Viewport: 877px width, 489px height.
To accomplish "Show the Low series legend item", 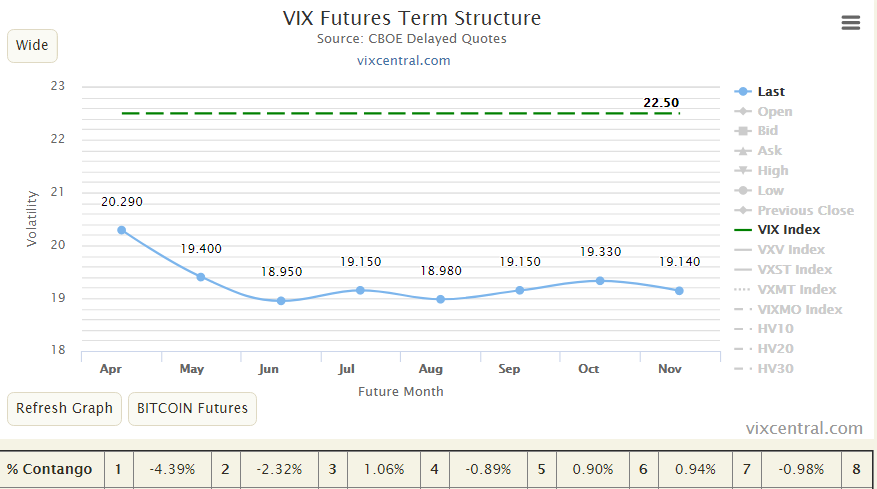I will coord(770,191).
